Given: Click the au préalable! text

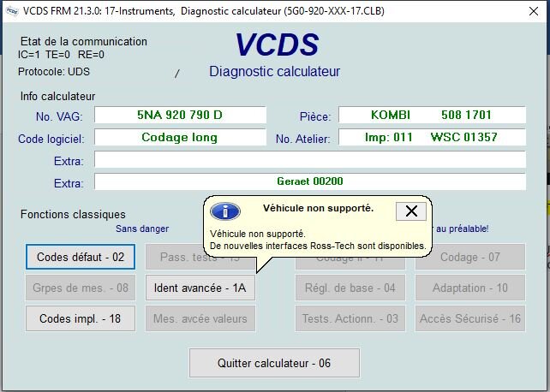Looking at the screenshot, I should (462, 229).
